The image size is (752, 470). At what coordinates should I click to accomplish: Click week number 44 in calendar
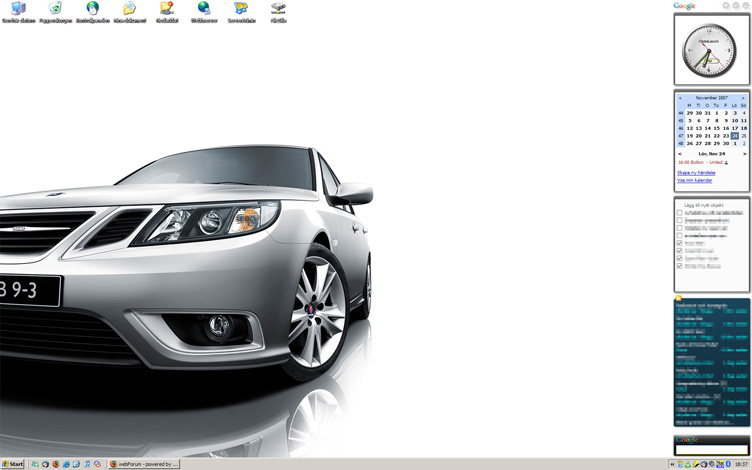[681, 113]
